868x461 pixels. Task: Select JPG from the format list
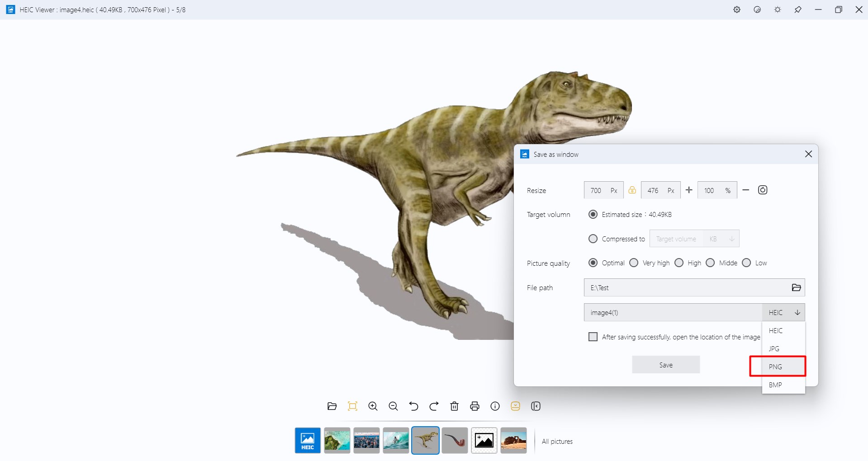pyautogui.click(x=774, y=348)
